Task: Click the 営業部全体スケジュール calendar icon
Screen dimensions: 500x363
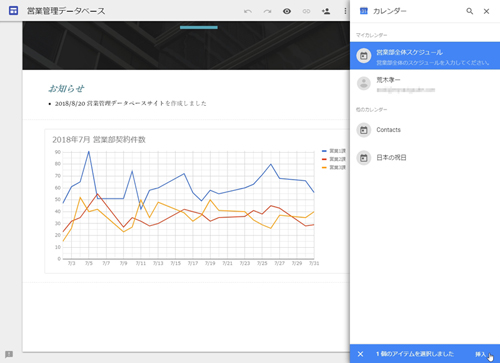Action: [x=364, y=56]
